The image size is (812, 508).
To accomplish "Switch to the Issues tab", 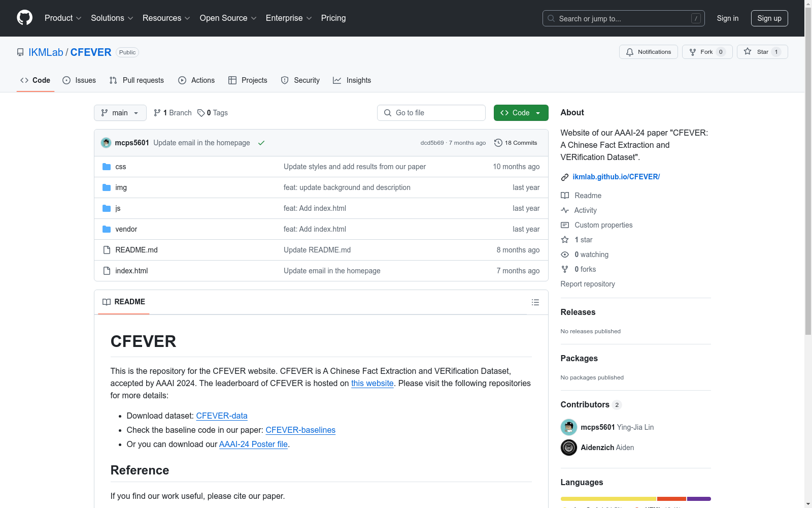I will 79,80.
